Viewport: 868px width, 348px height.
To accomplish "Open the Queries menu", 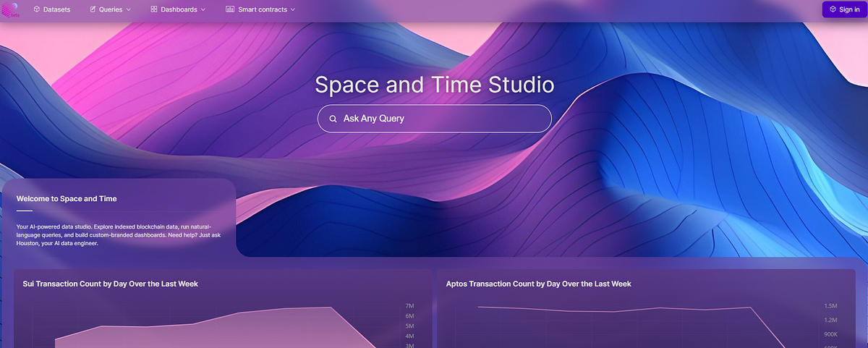I will pyautogui.click(x=110, y=9).
